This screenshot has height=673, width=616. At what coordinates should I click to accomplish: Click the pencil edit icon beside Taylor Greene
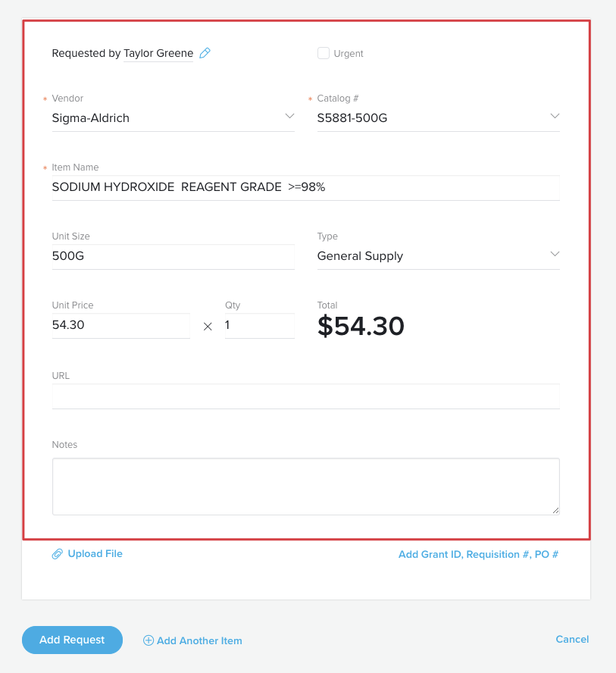coord(205,53)
